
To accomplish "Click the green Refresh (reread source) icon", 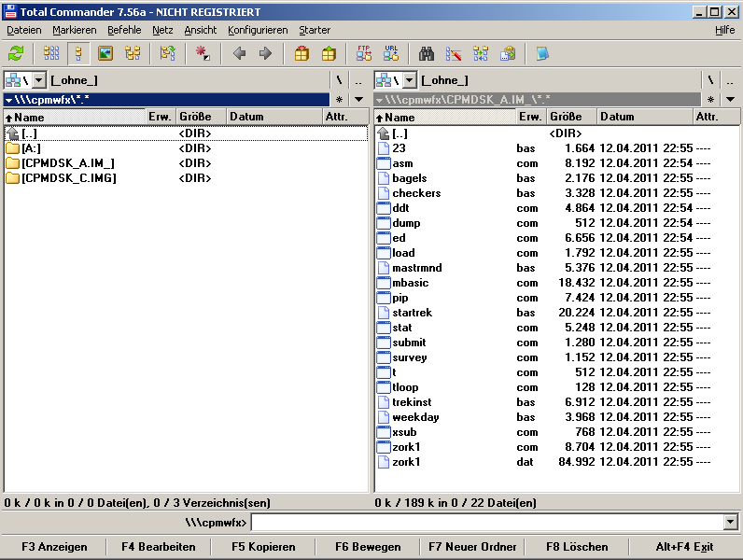I will pyautogui.click(x=16, y=53).
